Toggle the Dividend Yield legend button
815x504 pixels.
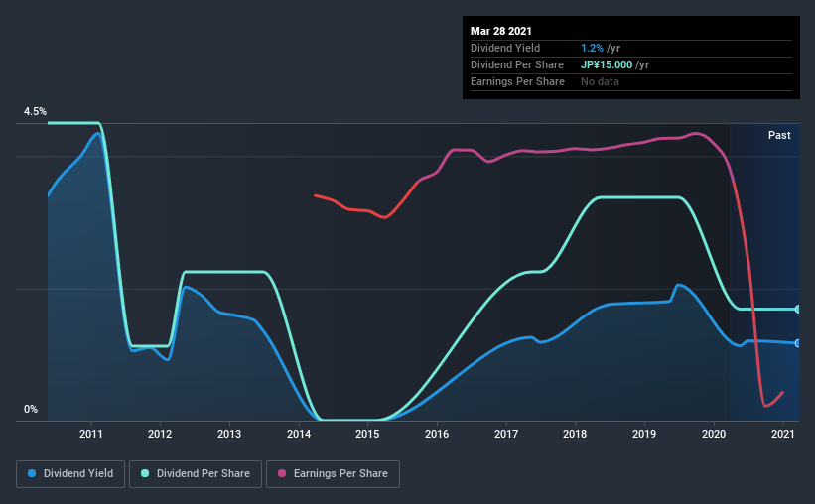(x=70, y=474)
